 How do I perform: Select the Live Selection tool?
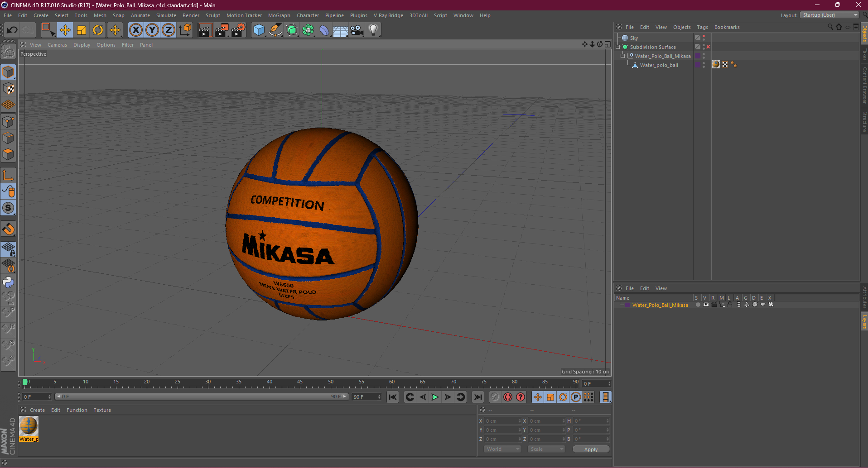(x=48, y=30)
